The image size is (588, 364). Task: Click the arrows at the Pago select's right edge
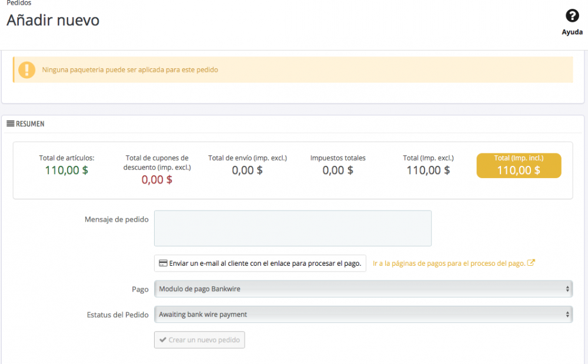click(567, 289)
